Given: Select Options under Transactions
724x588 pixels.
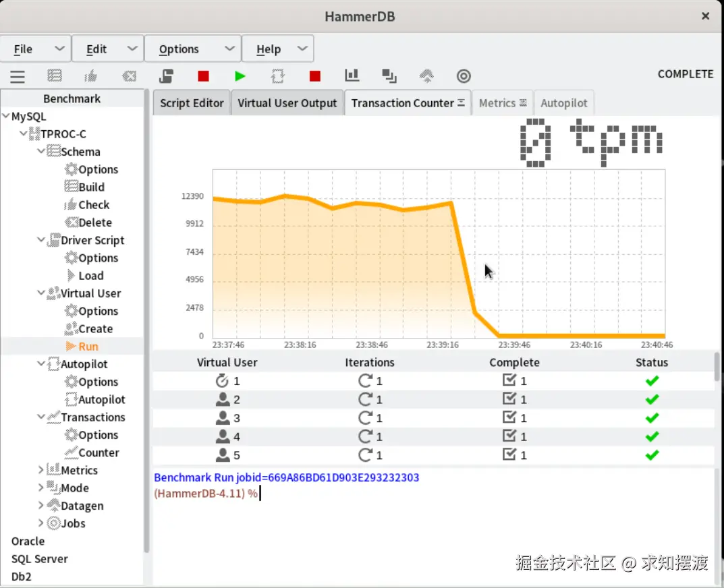Looking at the screenshot, I should (91, 435).
